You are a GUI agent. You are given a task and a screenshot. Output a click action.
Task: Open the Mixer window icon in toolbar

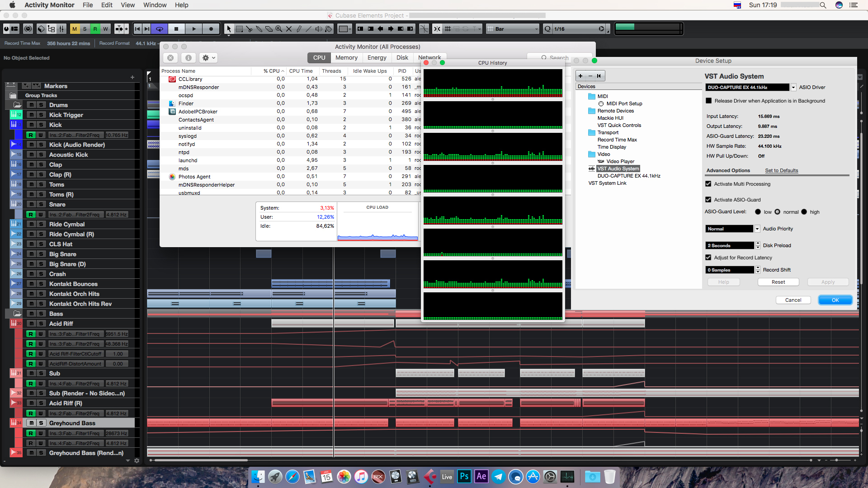(61, 29)
